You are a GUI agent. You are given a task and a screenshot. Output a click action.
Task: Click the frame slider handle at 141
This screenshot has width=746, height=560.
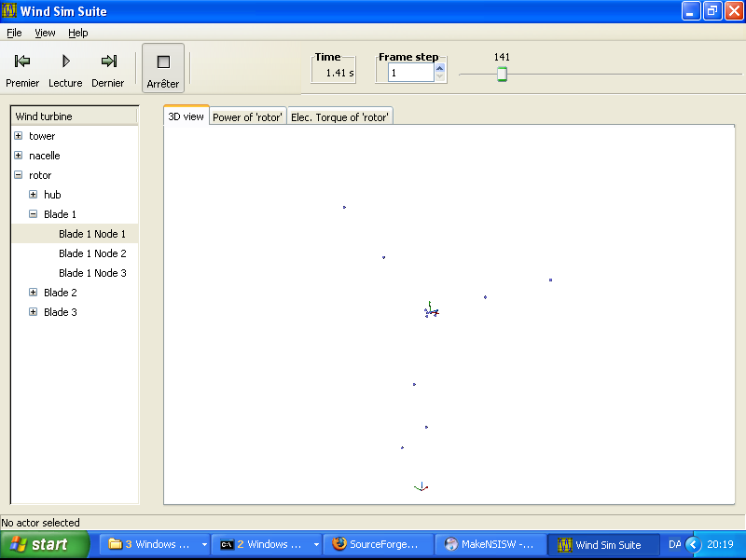[x=502, y=74]
